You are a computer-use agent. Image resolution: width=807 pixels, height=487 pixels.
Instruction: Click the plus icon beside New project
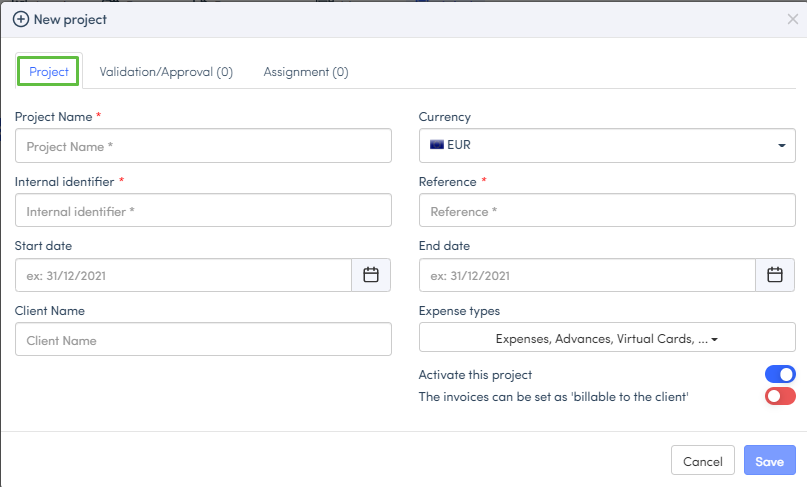pos(20,19)
